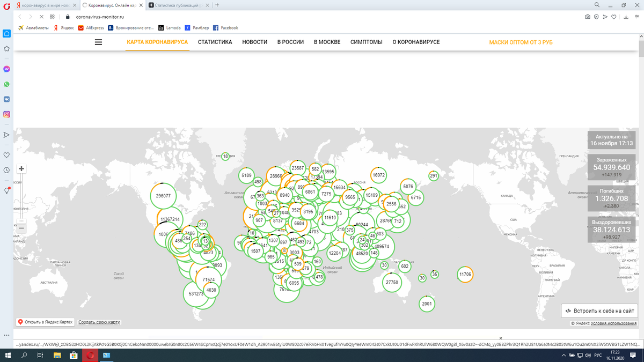Viewport: 644px width, 362px height.
Task: Add page to bookmarks with heart icon in address bar
Action: point(614,17)
